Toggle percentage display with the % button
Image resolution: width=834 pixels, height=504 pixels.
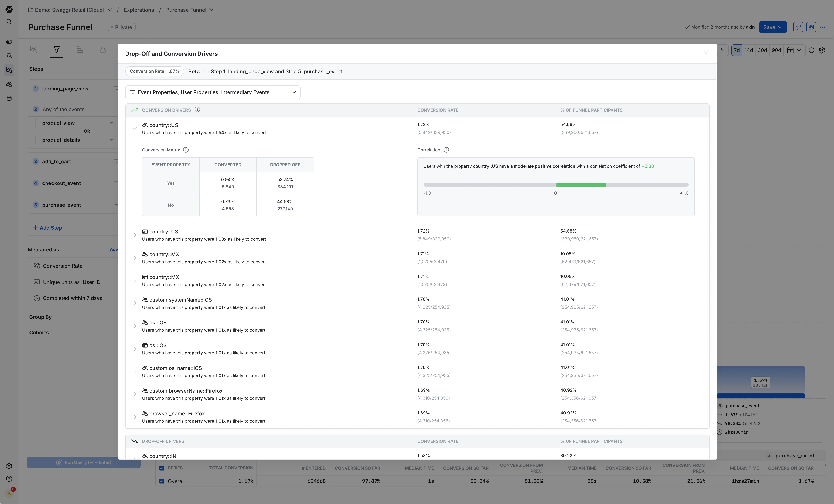click(723, 50)
